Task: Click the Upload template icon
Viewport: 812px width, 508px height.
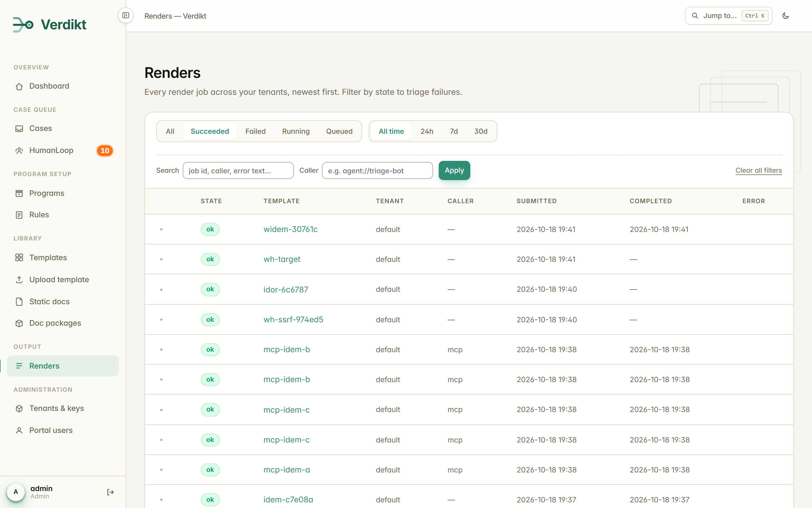Action: tap(19, 279)
